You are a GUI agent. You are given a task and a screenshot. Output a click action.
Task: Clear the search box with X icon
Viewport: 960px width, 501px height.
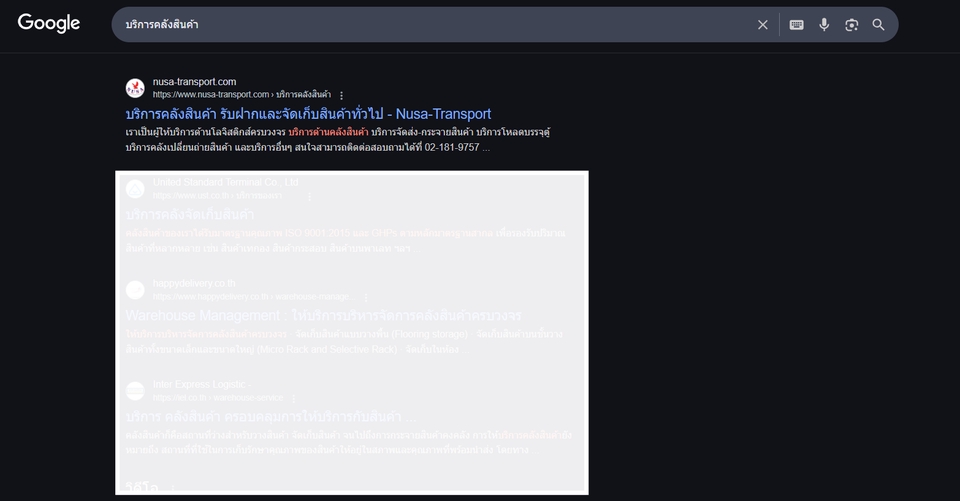pyautogui.click(x=762, y=25)
